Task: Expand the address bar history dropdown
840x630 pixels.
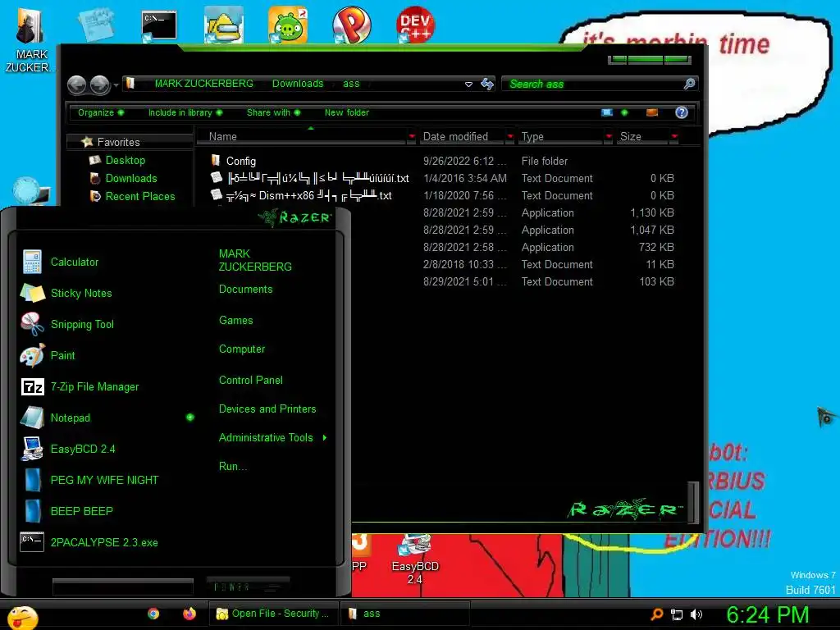Action: 468,84
